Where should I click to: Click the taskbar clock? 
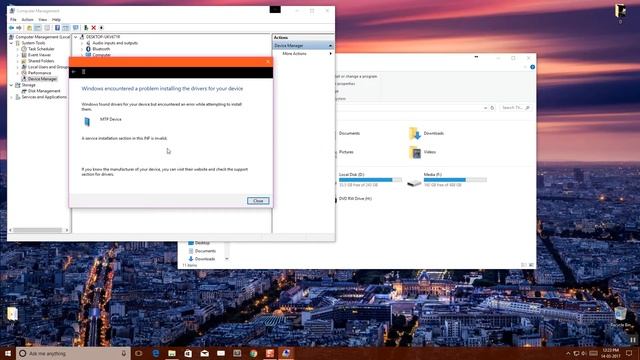[x=611, y=353]
